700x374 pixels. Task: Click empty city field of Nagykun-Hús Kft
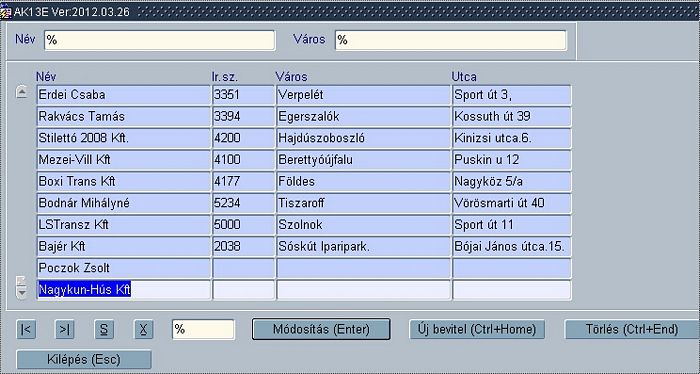[363, 290]
